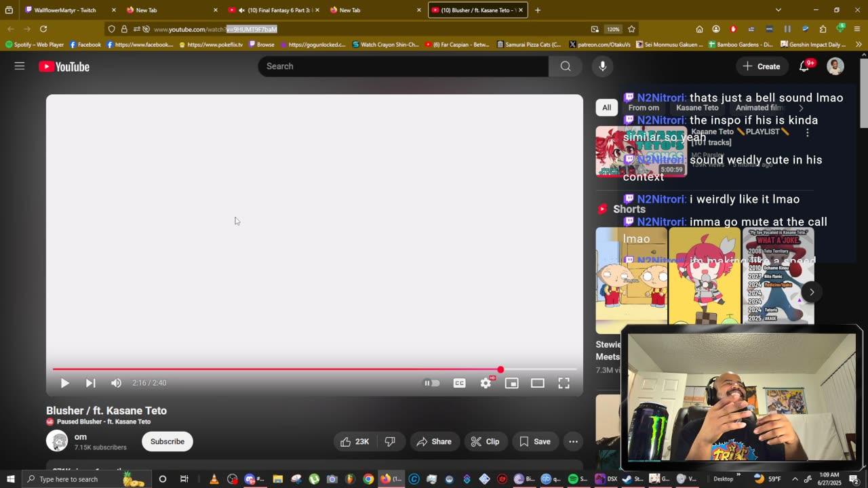Image resolution: width=868 pixels, height=488 pixels.
Task: Open the om channel name link
Action: 81,436
